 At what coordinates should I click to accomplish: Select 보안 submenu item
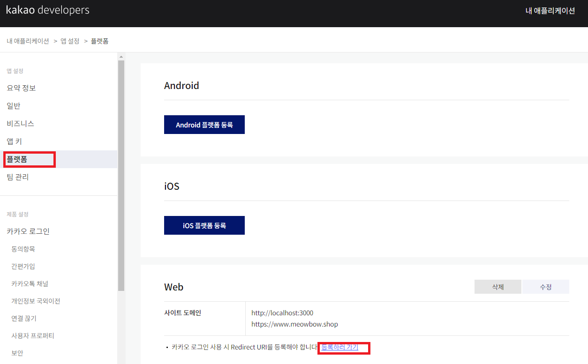(x=17, y=353)
